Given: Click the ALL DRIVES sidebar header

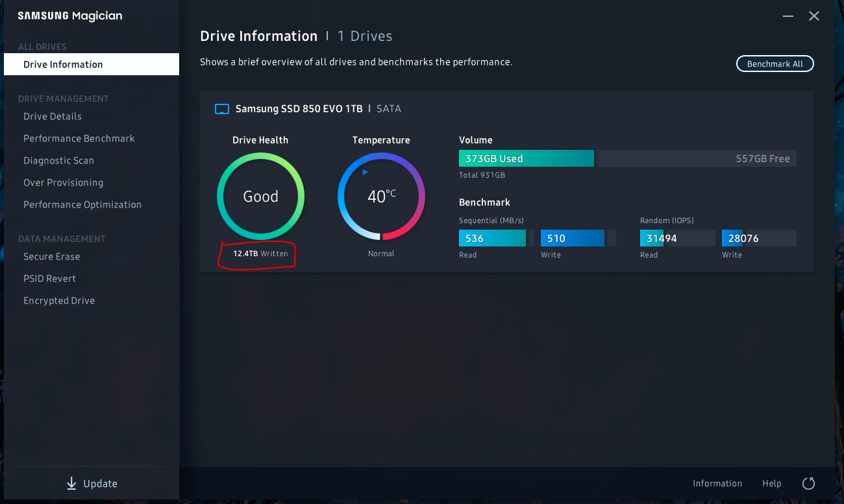Looking at the screenshot, I should click(42, 47).
